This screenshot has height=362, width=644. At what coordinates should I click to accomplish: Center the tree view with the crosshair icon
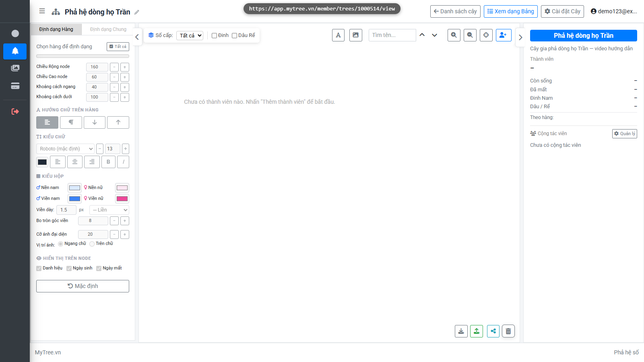[x=486, y=35]
